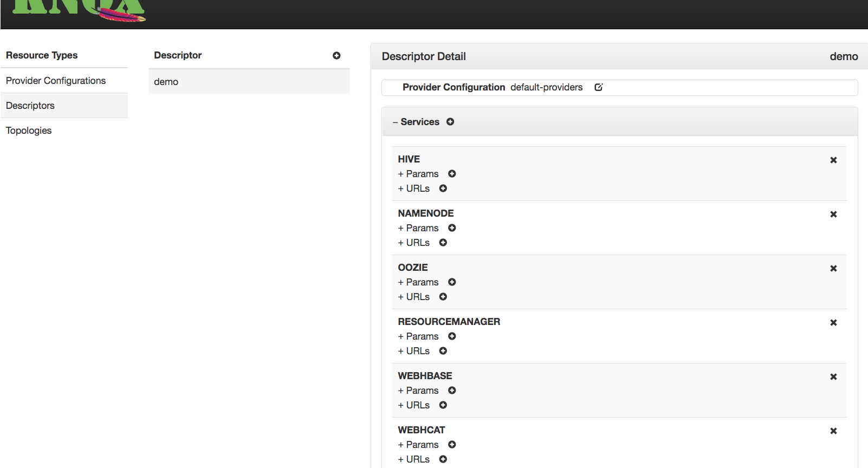The width and height of the screenshot is (868, 468).
Task: Remove the HIVE service
Action: (x=833, y=160)
